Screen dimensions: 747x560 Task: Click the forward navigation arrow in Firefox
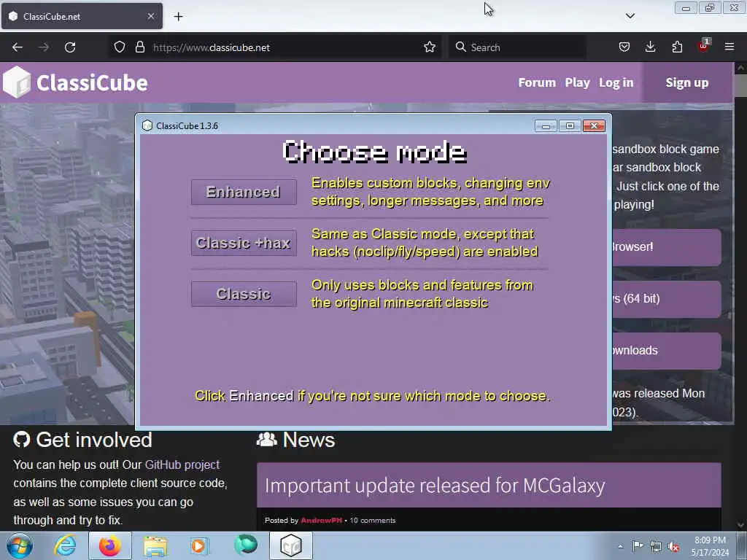[x=44, y=47]
